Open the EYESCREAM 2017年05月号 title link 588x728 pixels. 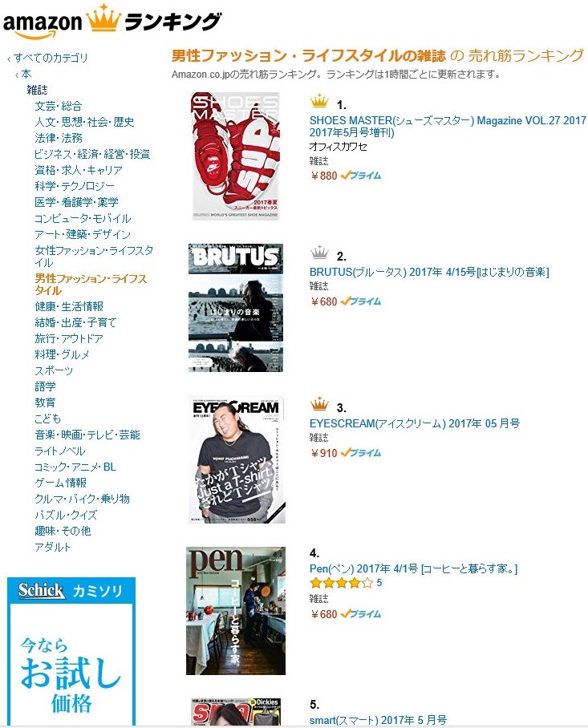point(415,423)
